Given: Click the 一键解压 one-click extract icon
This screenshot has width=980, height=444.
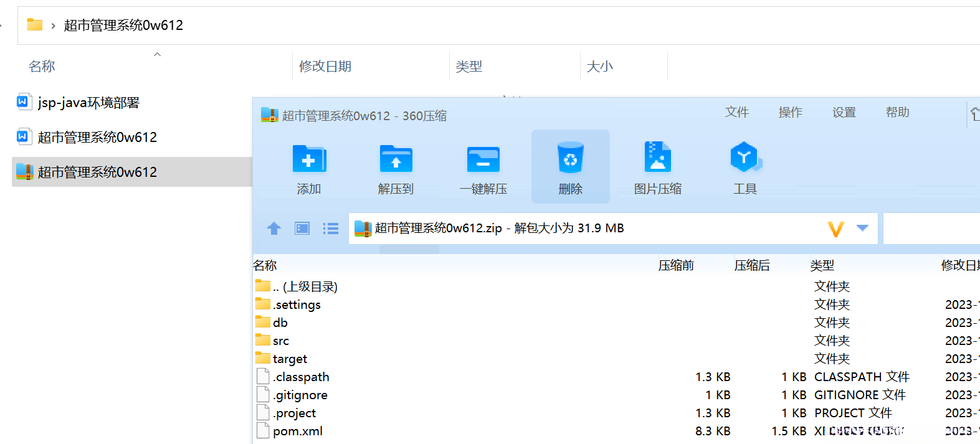Looking at the screenshot, I should pyautogui.click(x=483, y=159).
